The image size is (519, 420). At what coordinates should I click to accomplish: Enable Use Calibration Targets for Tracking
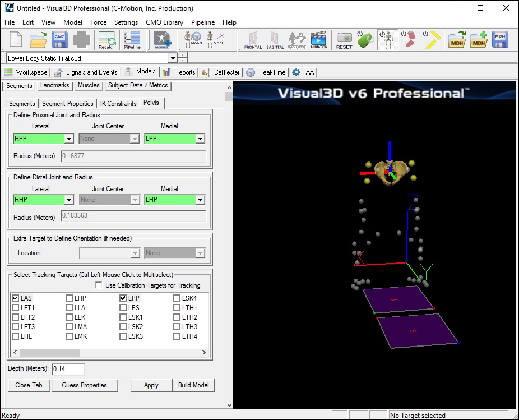99,285
